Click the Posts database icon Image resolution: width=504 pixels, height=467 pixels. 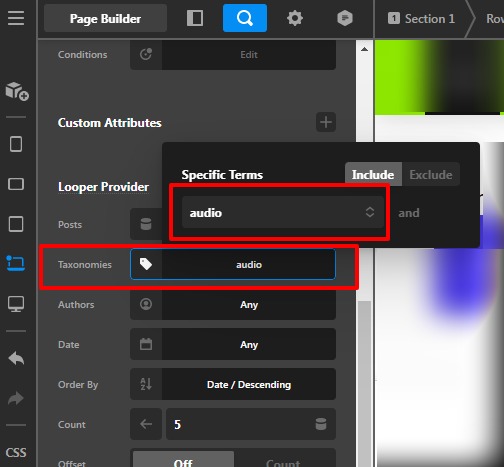(x=146, y=224)
